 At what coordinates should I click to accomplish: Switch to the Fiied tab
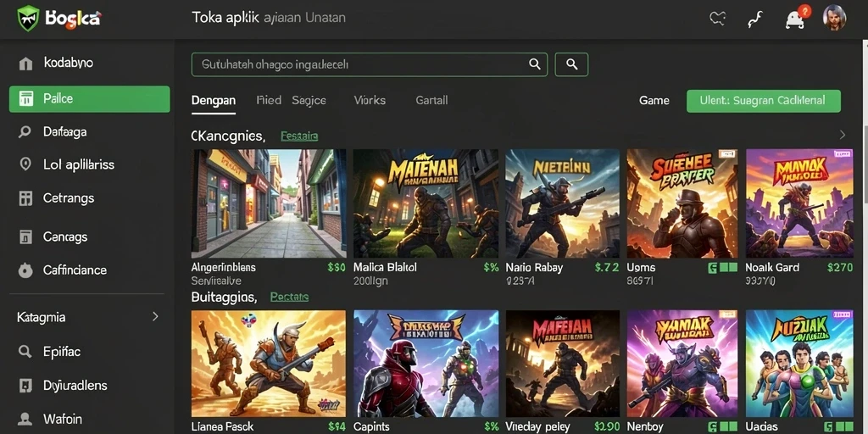click(269, 100)
